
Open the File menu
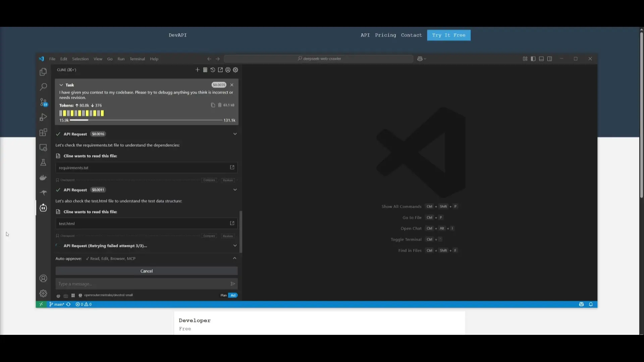52,59
